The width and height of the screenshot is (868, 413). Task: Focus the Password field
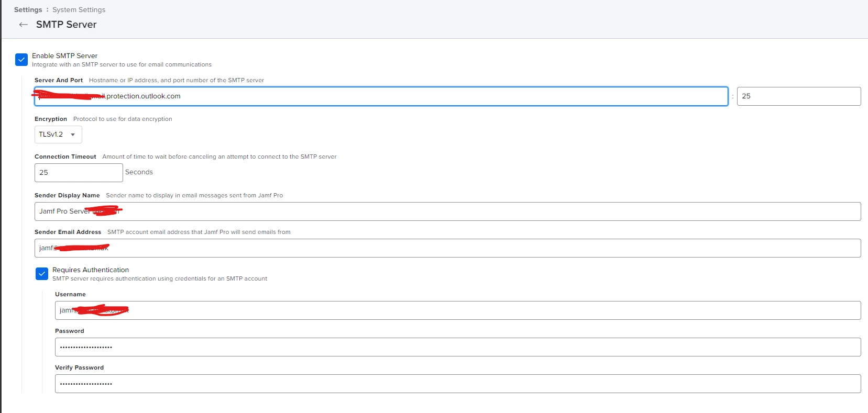(x=458, y=347)
